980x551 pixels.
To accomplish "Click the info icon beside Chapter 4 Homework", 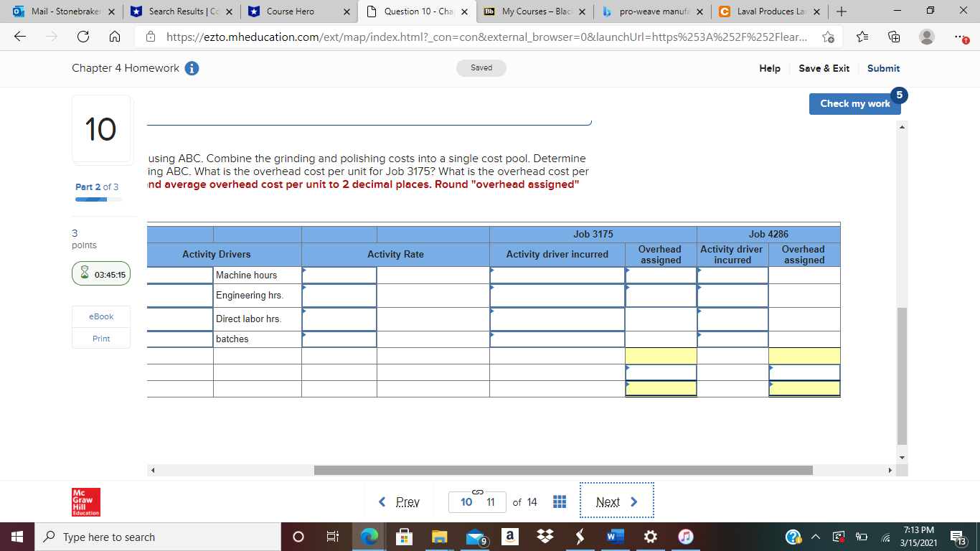I will tap(191, 68).
